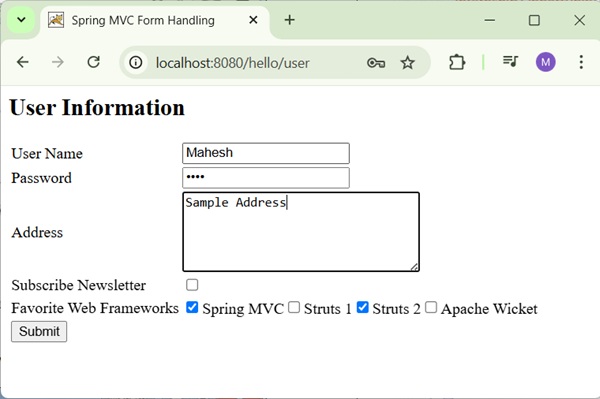Viewport: 600px width, 399px height.
Task: Click the Subscribe Newsletter label text
Action: 78,285
